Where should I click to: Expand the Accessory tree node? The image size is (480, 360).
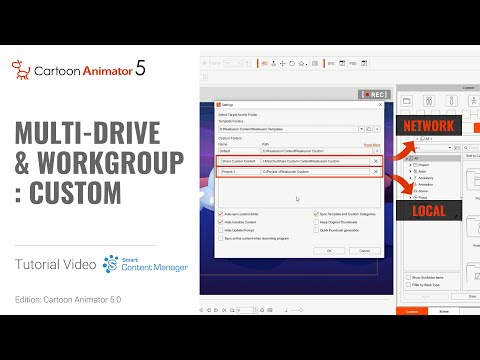pyautogui.click(x=410, y=178)
